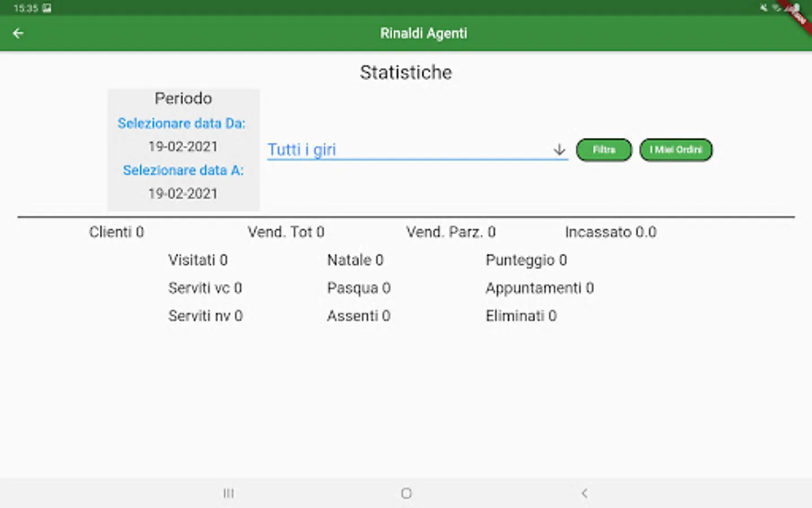The width and height of the screenshot is (812, 508).
Task: Tap the Incassato 0.0 statistic
Action: pyautogui.click(x=611, y=232)
